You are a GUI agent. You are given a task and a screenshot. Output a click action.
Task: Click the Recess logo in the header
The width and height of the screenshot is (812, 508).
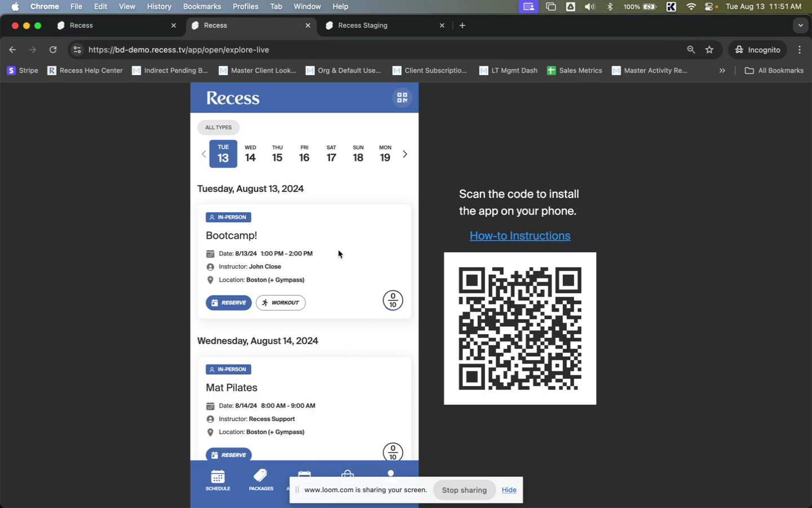(x=233, y=98)
